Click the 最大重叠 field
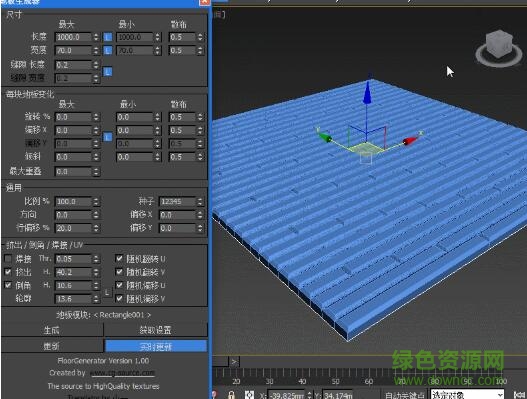 pyautogui.click(x=73, y=171)
